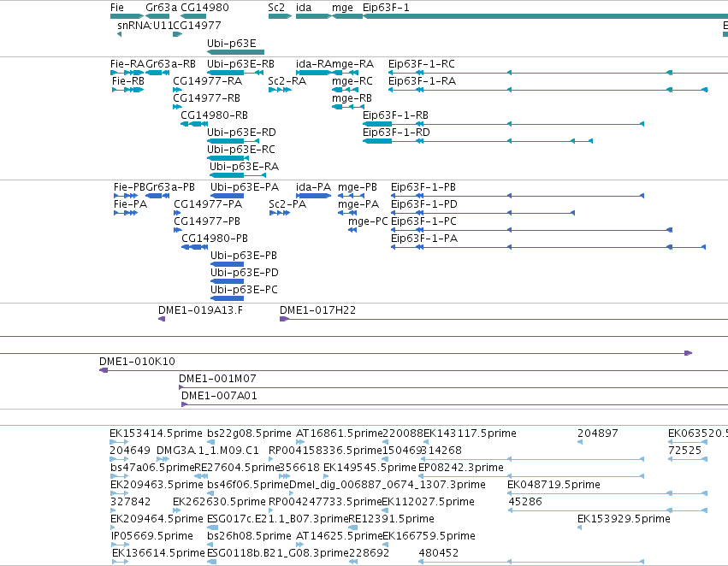Select the EK048719.5prime EST label
The image size is (728, 566).
point(553,485)
